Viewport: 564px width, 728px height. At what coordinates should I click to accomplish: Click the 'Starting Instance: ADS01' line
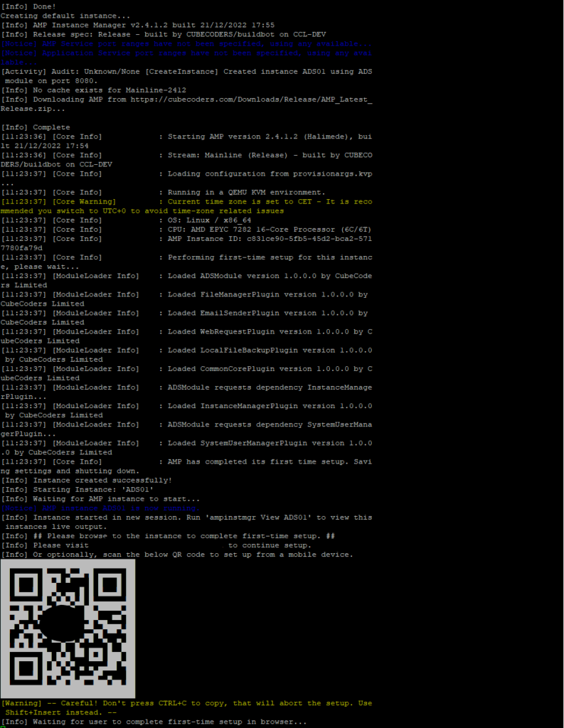(x=77, y=489)
